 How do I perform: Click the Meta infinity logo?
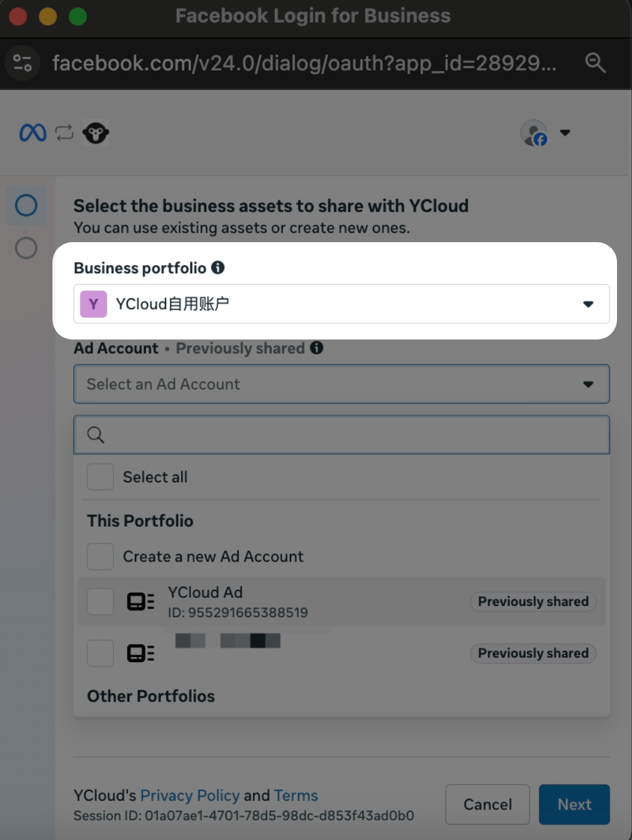[x=32, y=133]
